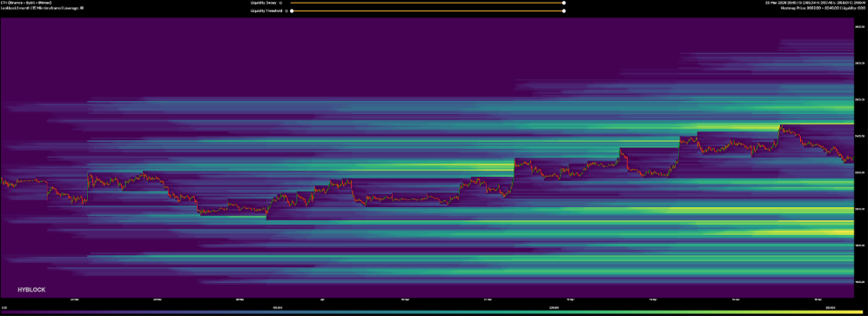Click the ETH exchange title at top left

[x=27, y=3]
